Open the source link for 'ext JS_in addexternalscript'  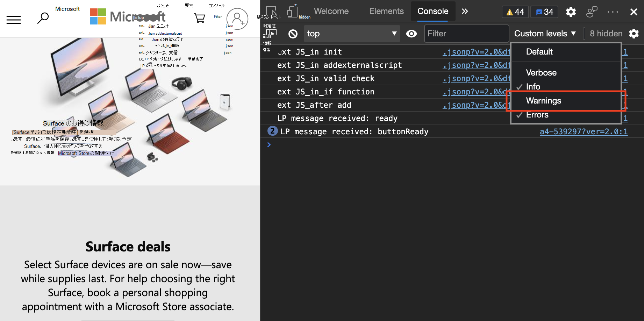pos(477,65)
